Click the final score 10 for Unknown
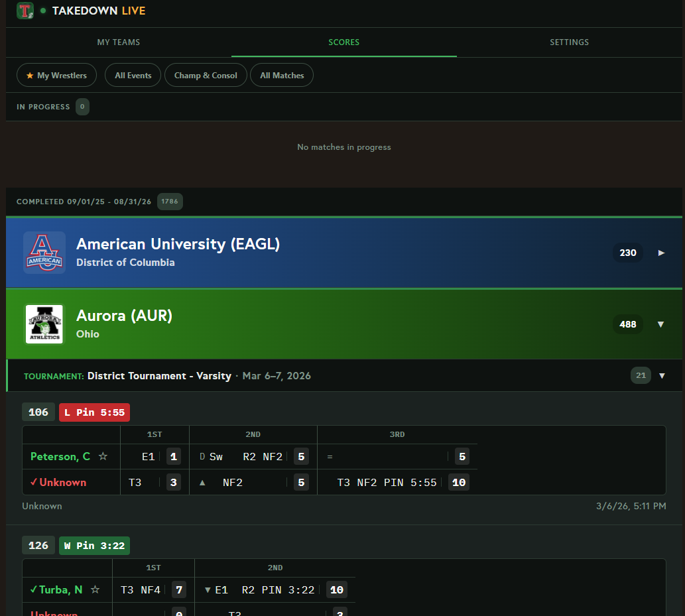The width and height of the screenshot is (685, 616). [459, 482]
